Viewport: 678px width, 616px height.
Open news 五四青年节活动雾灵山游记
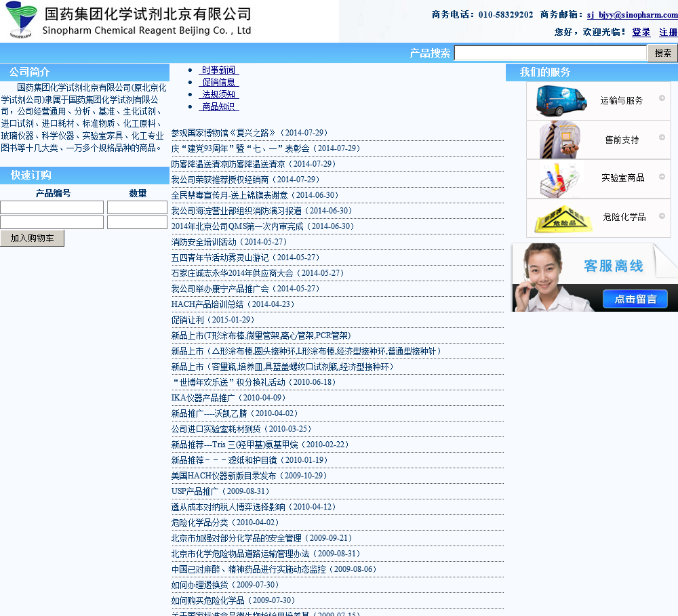pos(245,258)
